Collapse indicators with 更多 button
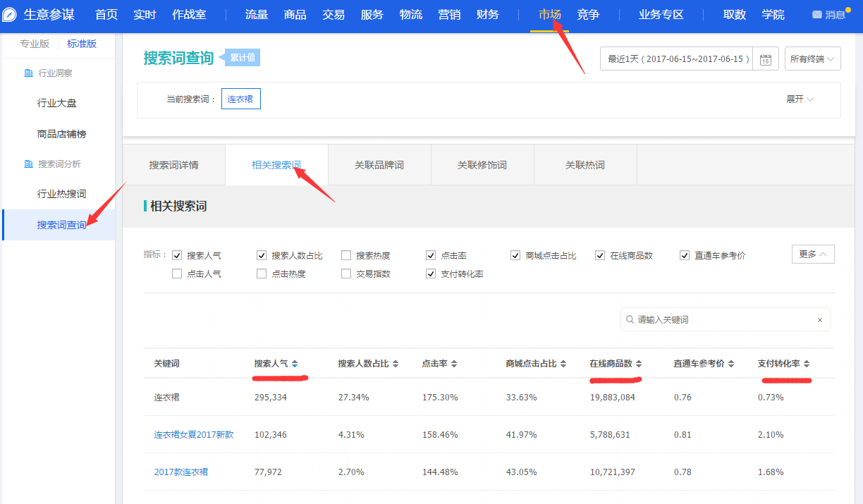The width and height of the screenshot is (863, 504). click(813, 254)
